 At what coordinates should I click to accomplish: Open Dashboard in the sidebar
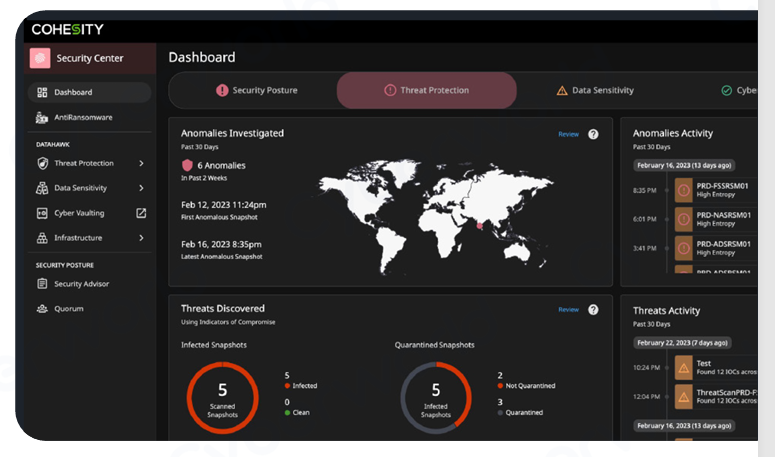(x=89, y=92)
